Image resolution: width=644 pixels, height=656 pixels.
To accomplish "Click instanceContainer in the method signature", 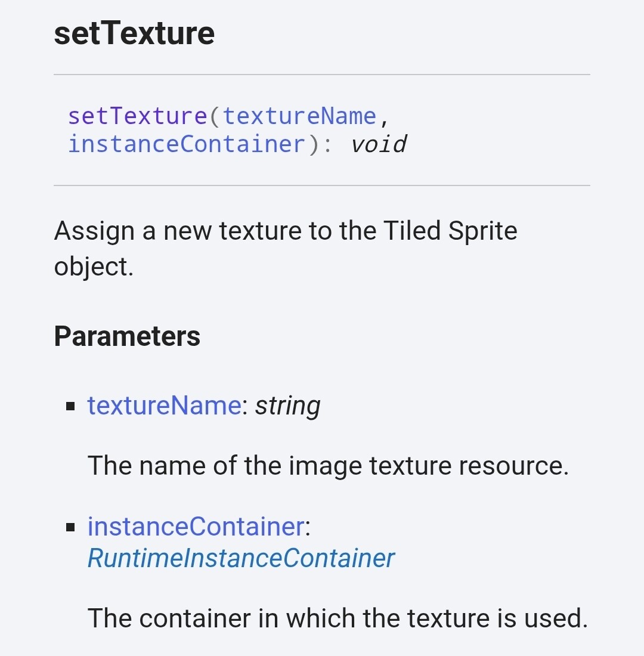I will (187, 144).
